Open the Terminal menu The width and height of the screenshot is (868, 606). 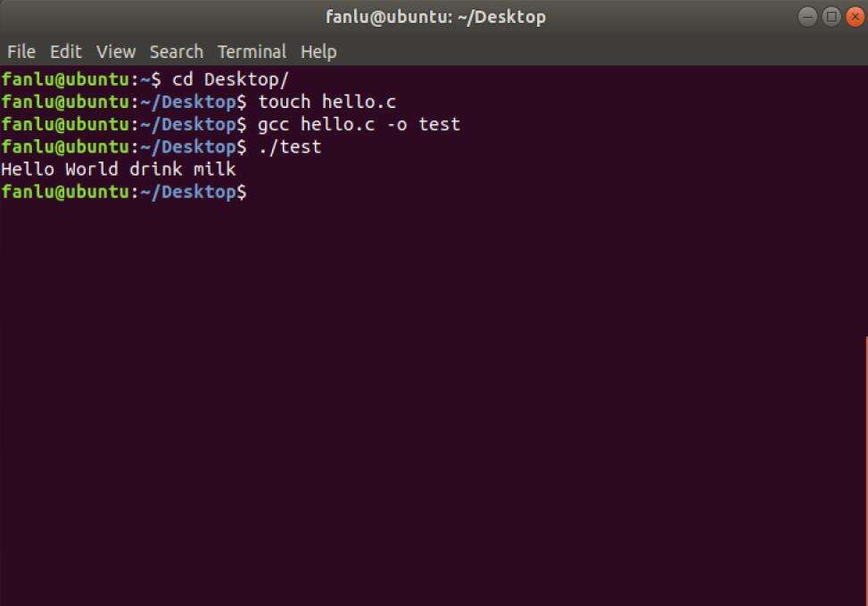(252, 51)
